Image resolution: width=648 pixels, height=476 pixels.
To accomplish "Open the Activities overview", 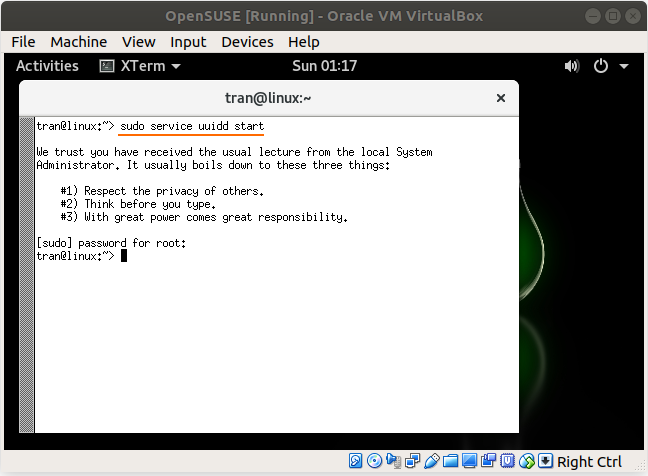I will [47, 66].
